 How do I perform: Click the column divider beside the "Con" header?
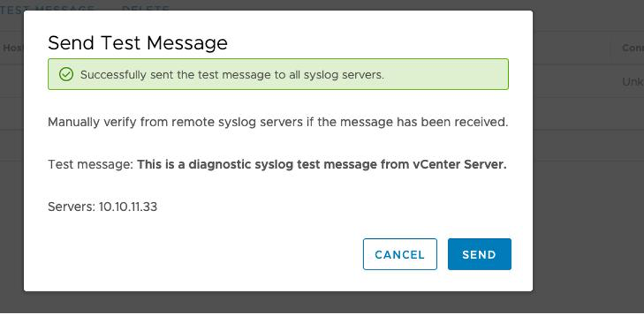[x=611, y=48]
